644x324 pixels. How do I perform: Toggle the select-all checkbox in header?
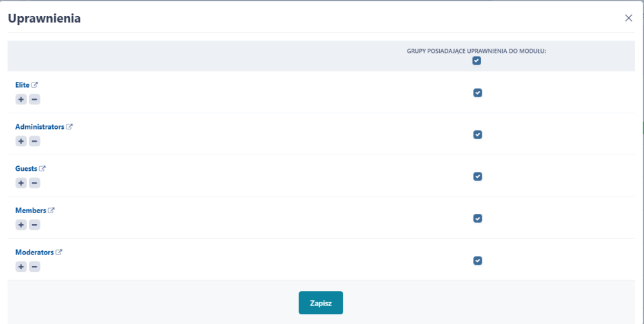coord(477,61)
